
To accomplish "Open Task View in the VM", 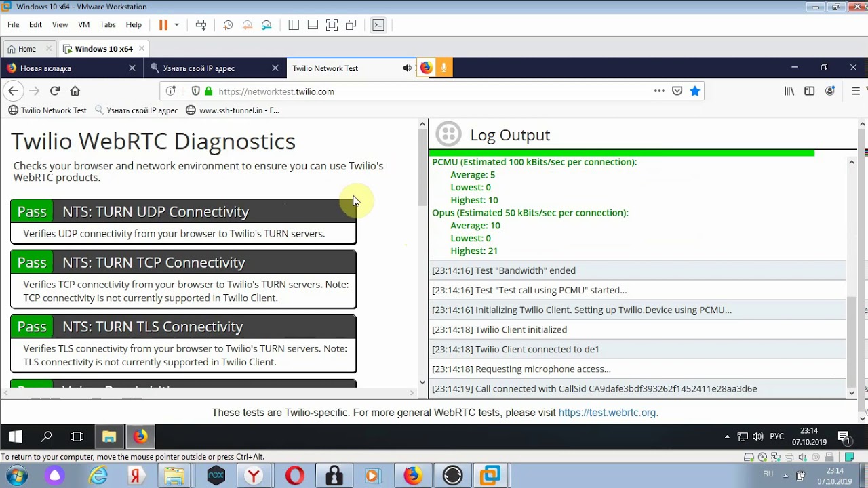I will coord(77,436).
